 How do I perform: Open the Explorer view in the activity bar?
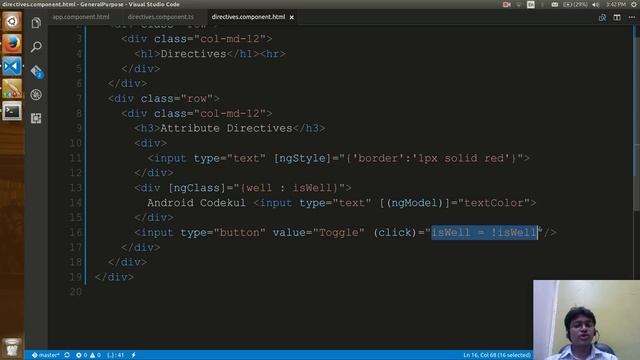click(x=36, y=23)
